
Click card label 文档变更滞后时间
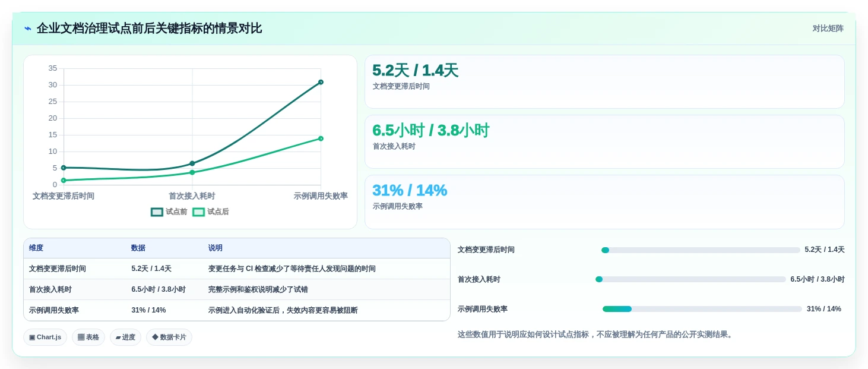(401, 87)
